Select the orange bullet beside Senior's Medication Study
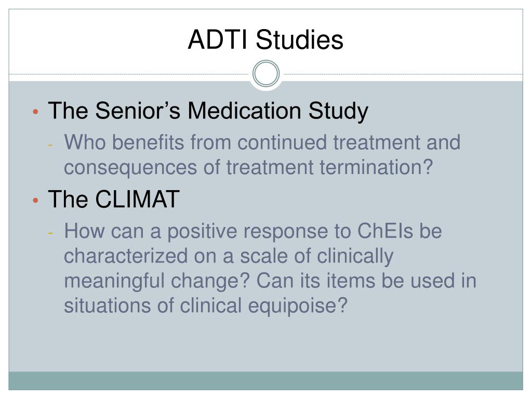This screenshot has width=532, height=399. tap(36, 112)
